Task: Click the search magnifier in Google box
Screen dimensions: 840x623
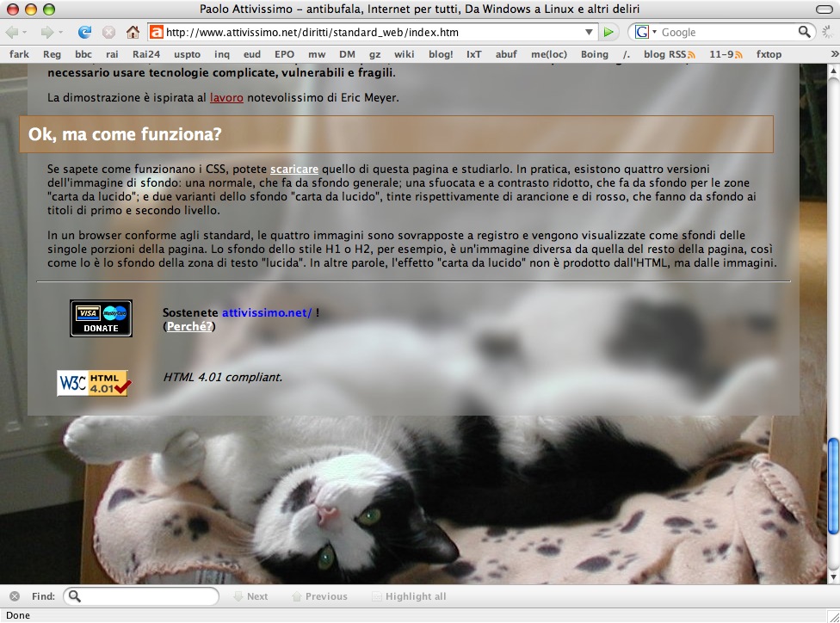Action: (805, 33)
